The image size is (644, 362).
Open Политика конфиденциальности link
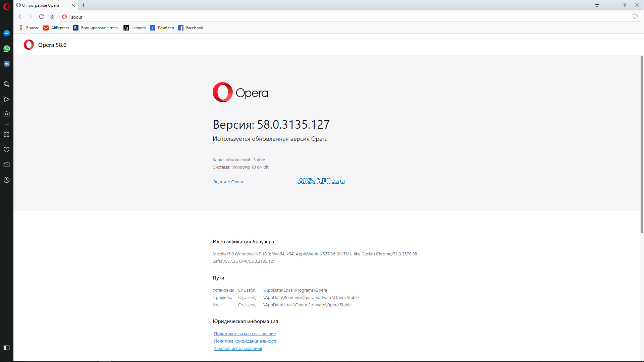click(x=246, y=341)
